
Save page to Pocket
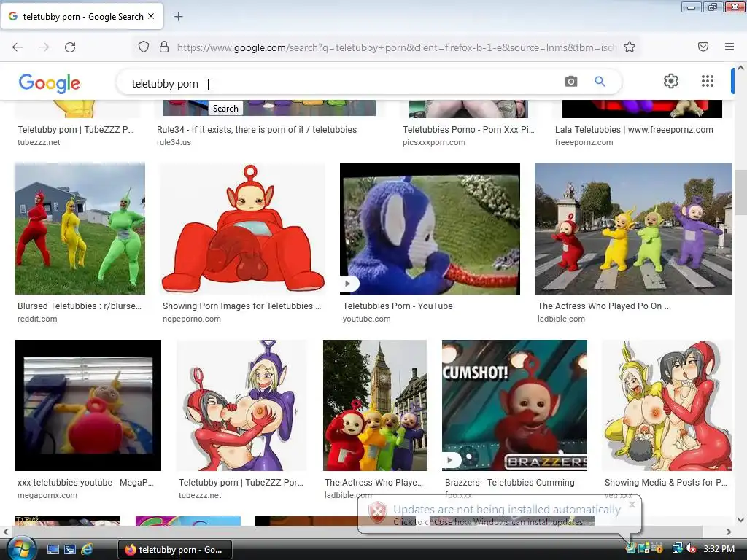pyautogui.click(x=703, y=47)
